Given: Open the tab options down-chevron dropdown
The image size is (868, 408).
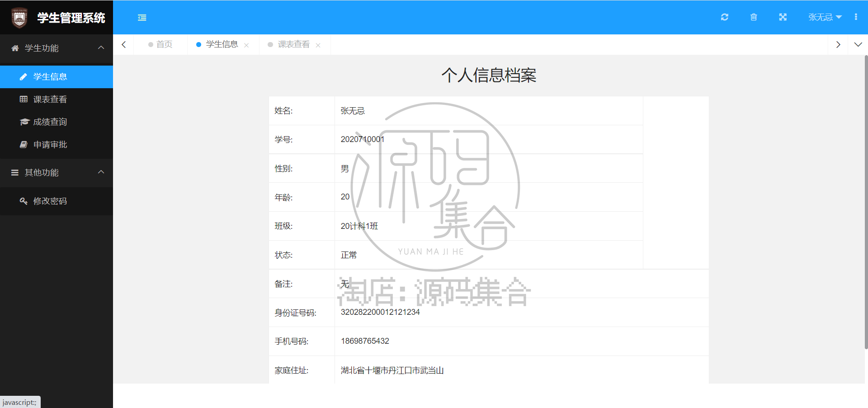Looking at the screenshot, I should (x=858, y=44).
